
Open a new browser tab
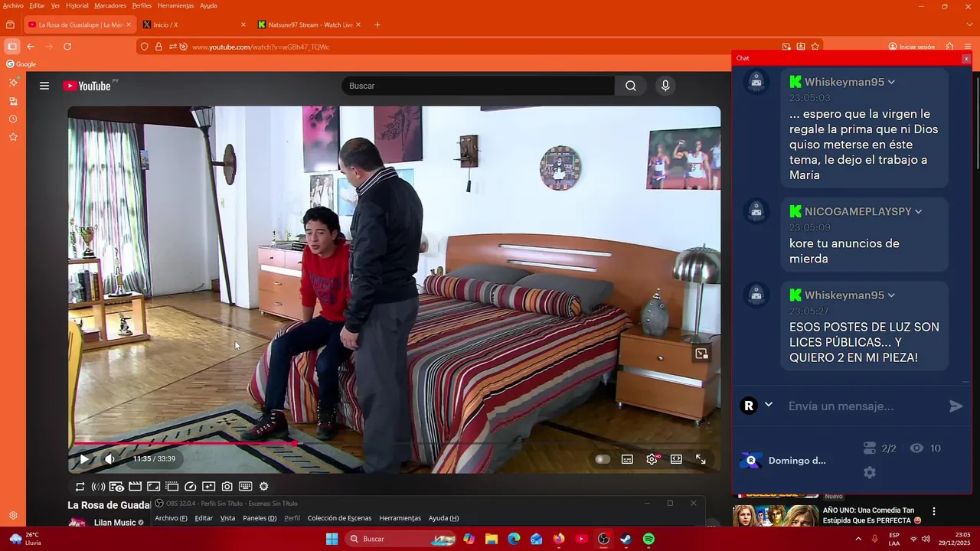tap(377, 24)
